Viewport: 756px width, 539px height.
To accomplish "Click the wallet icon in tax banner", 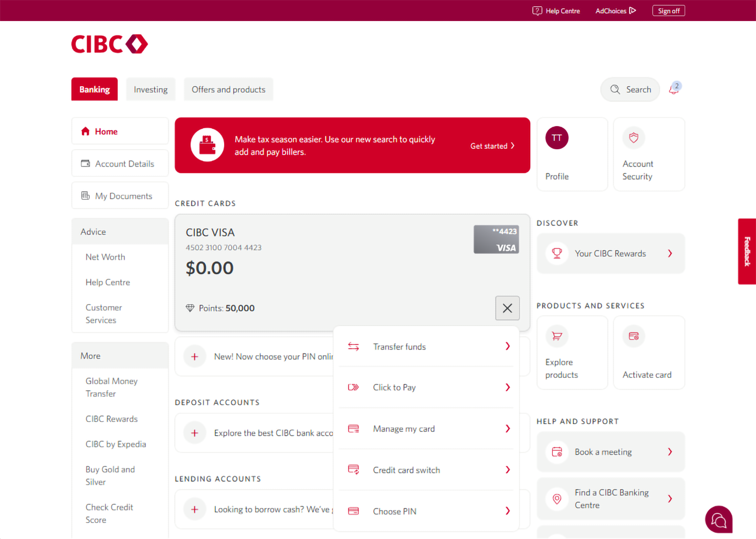I will pos(207,145).
